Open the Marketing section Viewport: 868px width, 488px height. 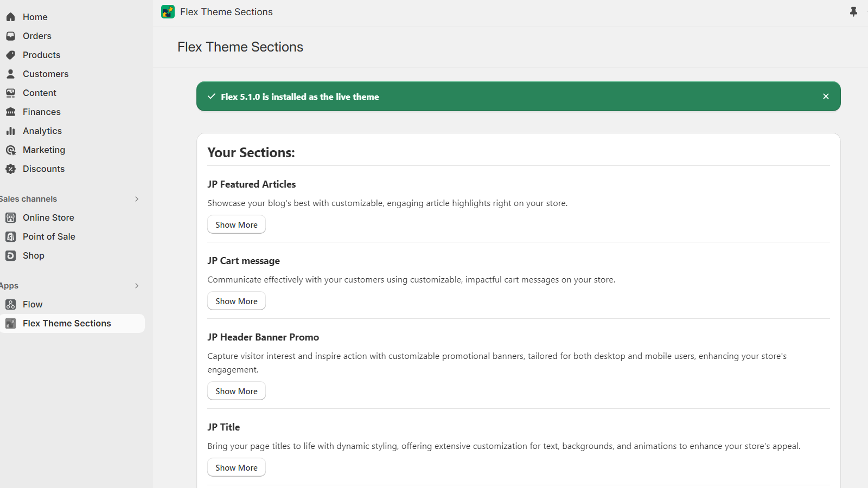point(44,150)
